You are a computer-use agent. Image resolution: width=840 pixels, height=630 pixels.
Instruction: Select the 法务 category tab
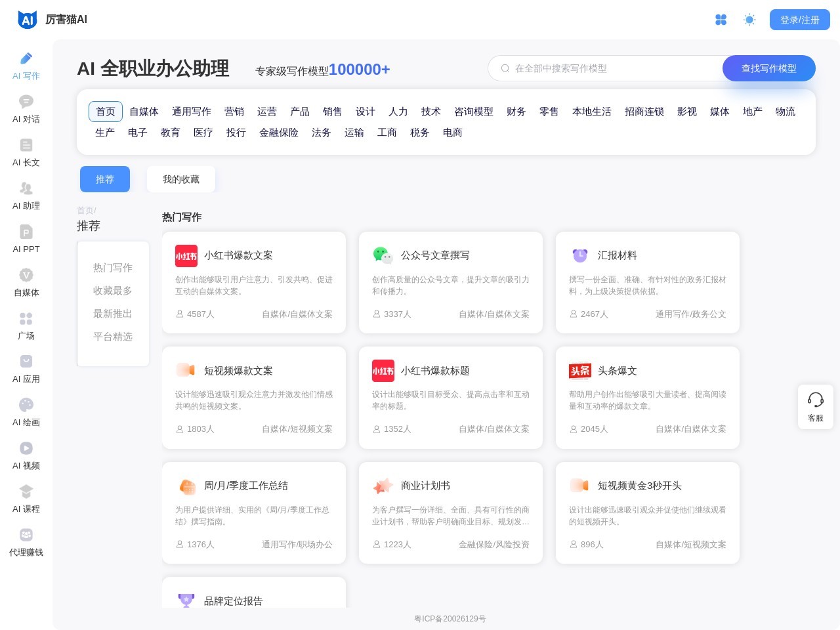[322, 133]
